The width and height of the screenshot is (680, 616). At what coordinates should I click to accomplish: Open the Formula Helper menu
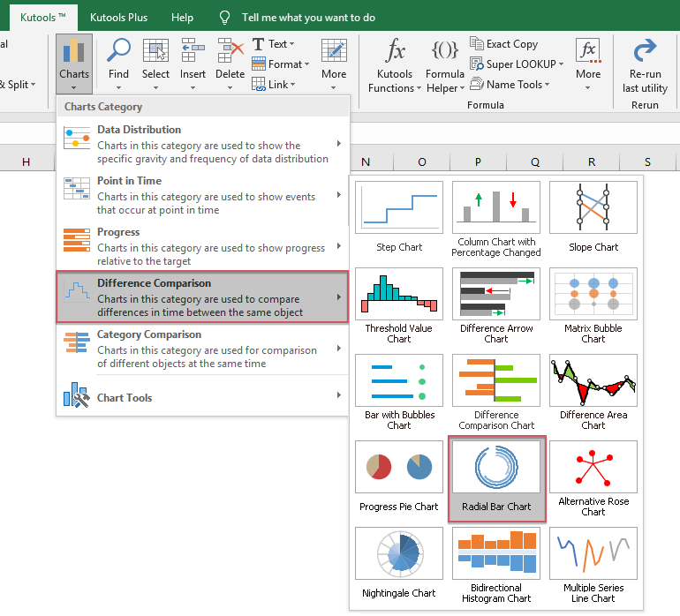tap(445, 65)
